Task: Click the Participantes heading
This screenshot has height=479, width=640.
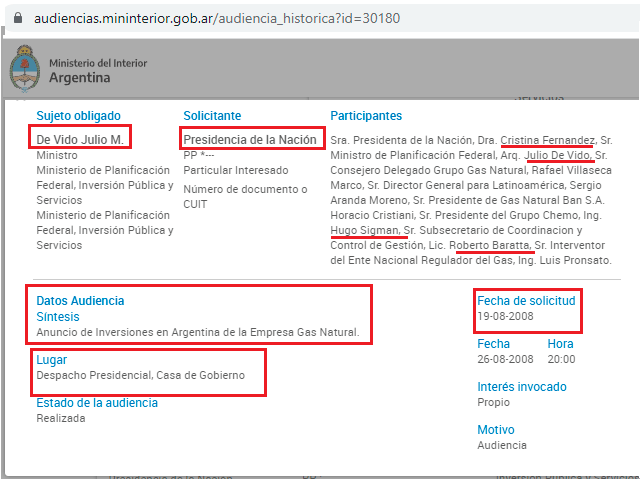Action: point(366,116)
